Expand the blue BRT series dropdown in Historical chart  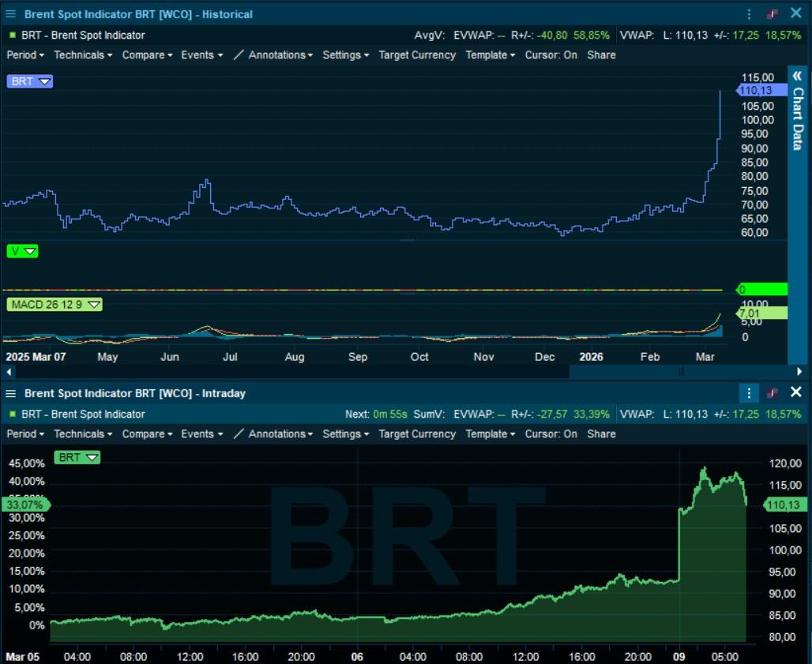pos(44,81)
